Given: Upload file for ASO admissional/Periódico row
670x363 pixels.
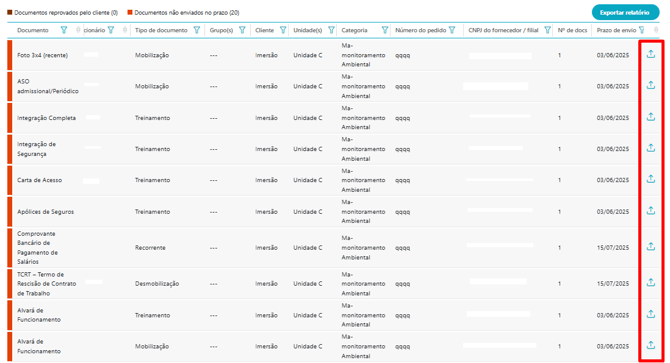Looking at the screenshot, I should (x=650, y=85).
